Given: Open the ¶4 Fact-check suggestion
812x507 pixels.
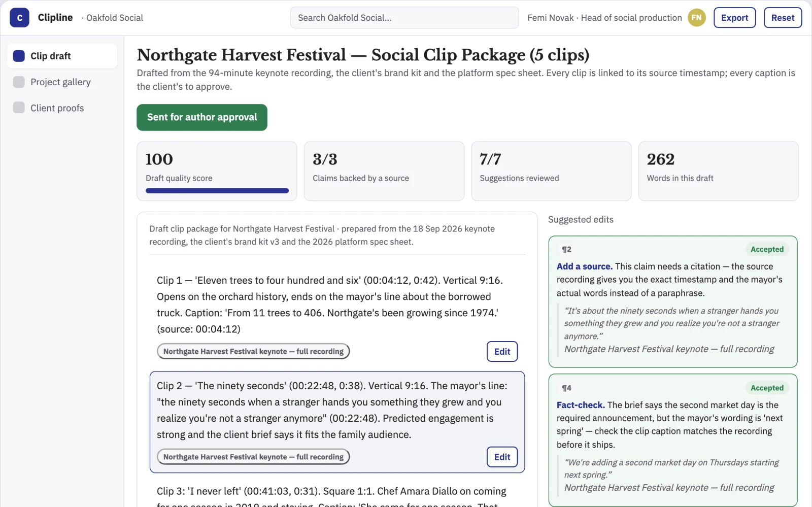Looking at the screenshot, I should click(672, 440).
